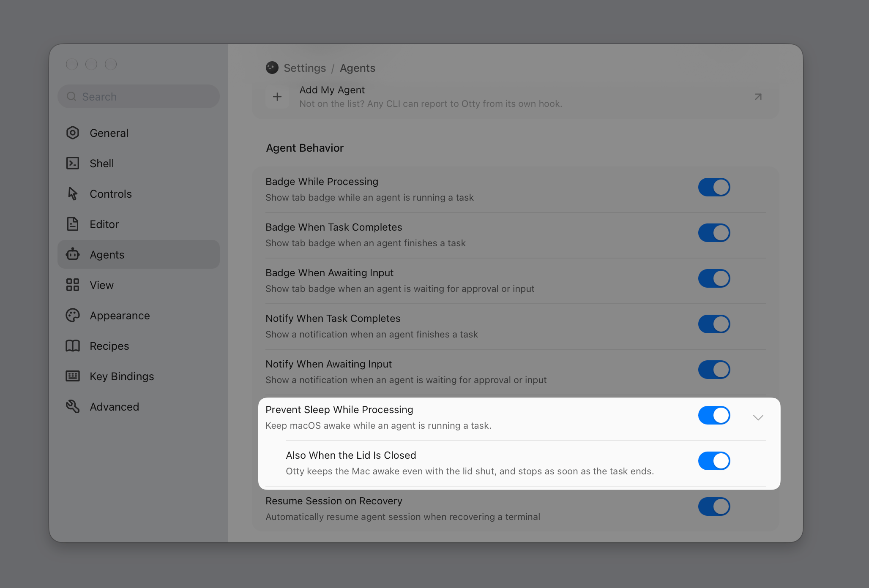
Task: Click the Otty logo next to Settings
Action: 272,68
